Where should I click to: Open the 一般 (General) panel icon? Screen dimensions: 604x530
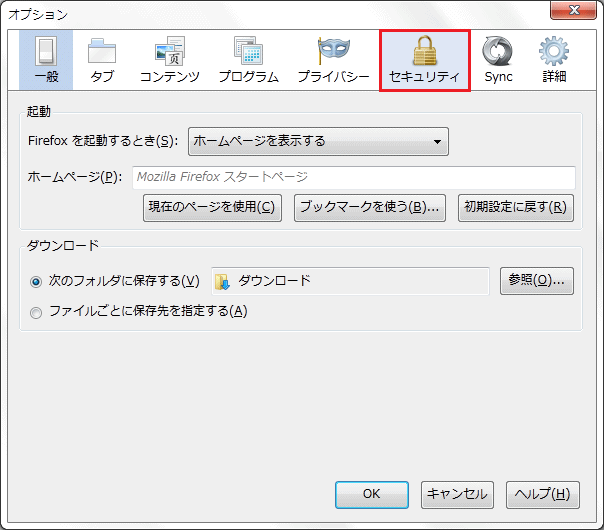46,60
